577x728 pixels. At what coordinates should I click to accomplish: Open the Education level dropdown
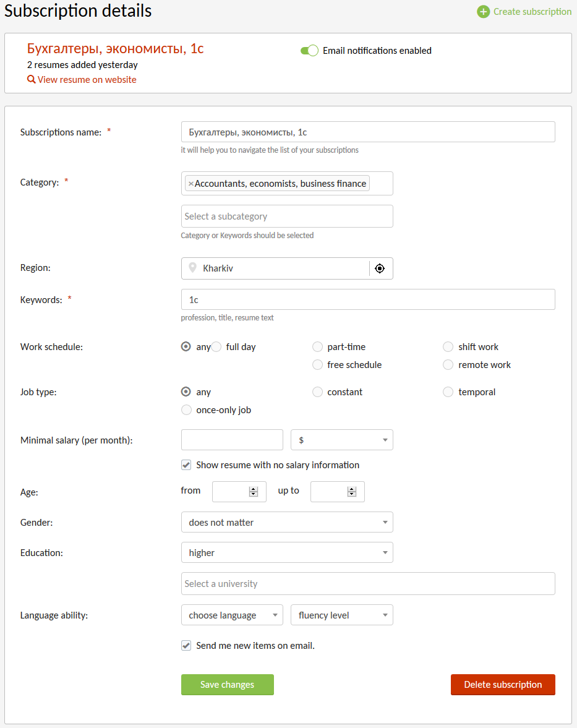point(287,553)
